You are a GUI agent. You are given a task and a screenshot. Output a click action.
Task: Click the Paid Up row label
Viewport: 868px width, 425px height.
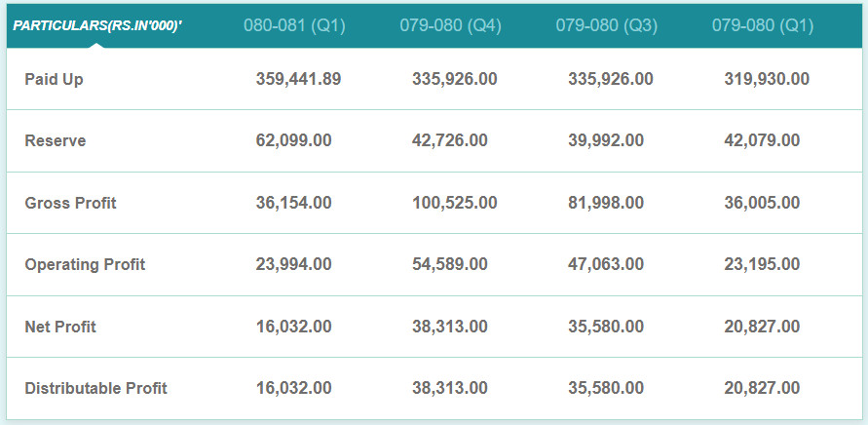(x=54, y=79)
